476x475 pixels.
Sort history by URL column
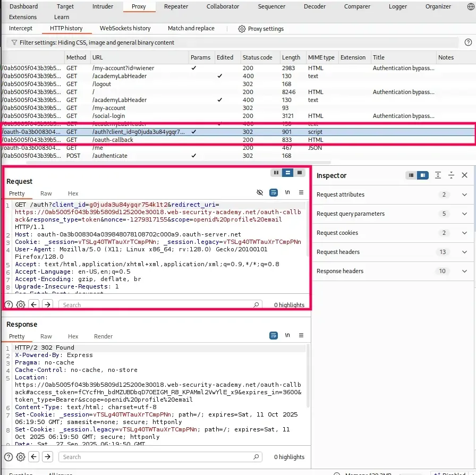point(140,57)
